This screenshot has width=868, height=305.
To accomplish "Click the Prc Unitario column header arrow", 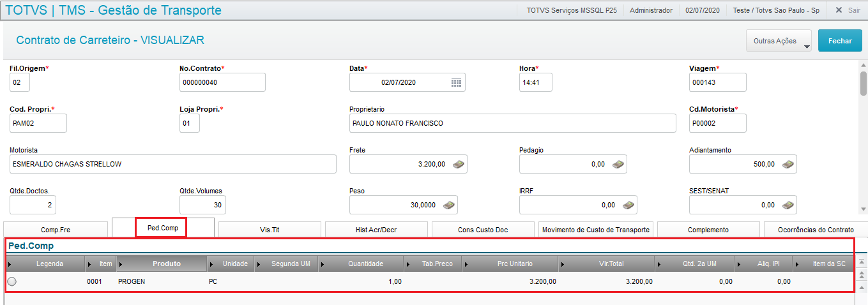I will coord(466,264).
